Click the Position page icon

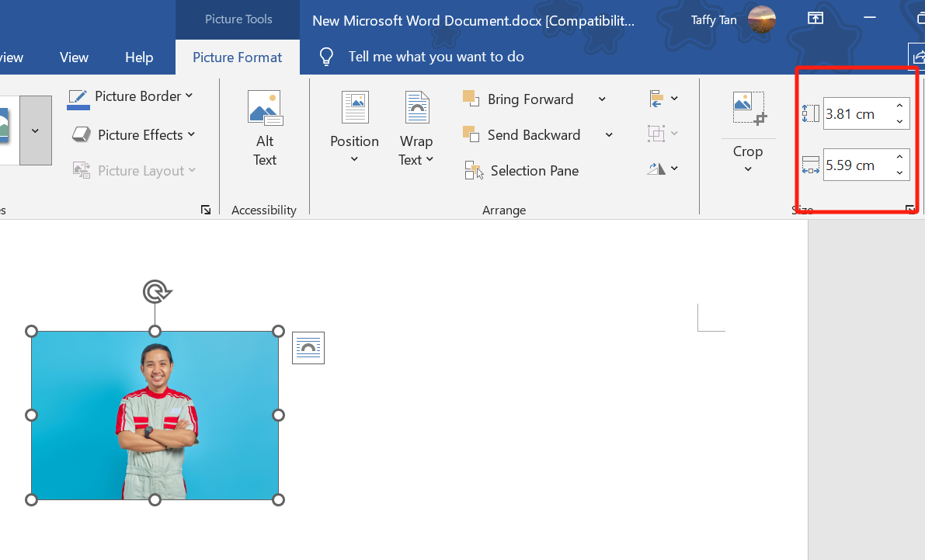[355, 107]
